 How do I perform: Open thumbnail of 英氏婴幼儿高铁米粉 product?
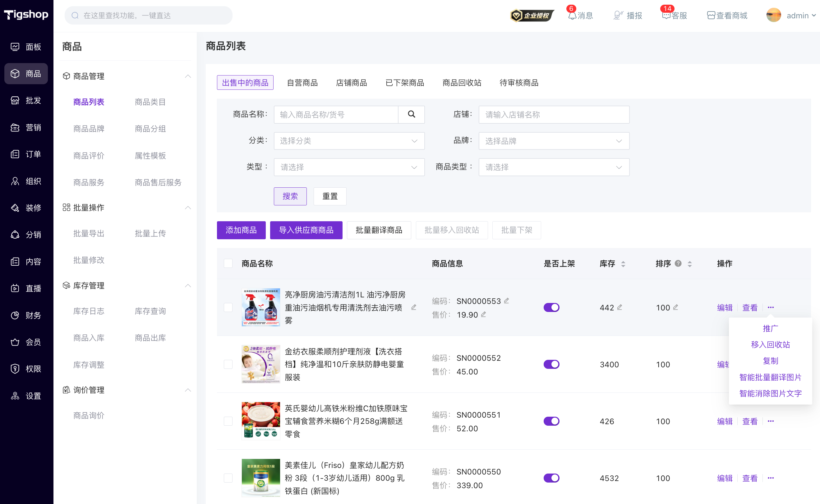point(261,421)
